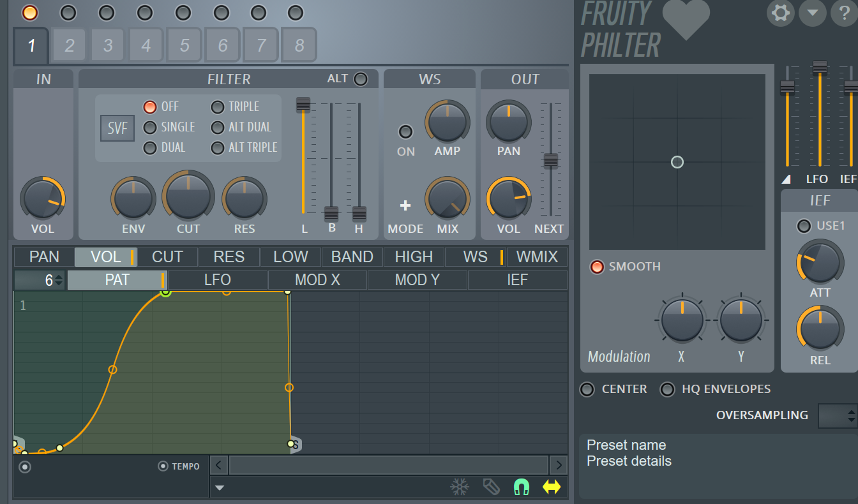
Task: Click the help question mark icon
Action: tap(844, 13)
